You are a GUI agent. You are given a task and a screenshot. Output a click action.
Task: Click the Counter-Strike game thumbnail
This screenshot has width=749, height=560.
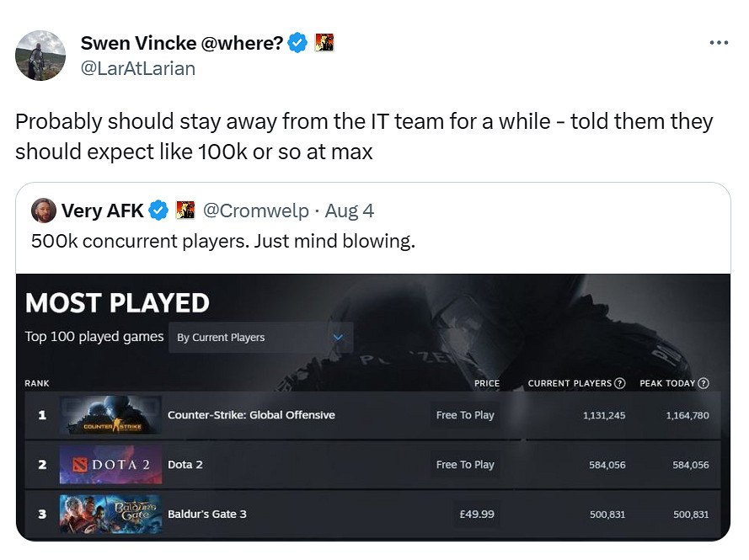pyautogui.click(x=110, y=415)
